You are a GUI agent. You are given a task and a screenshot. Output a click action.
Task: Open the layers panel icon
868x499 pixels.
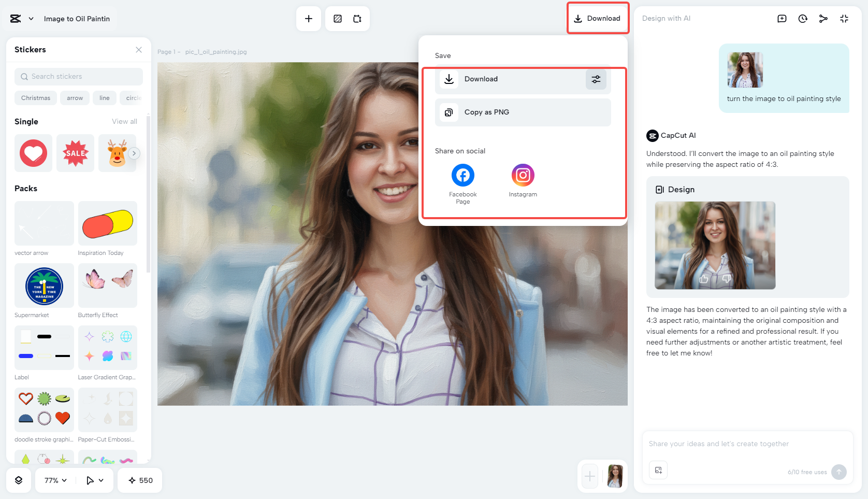(19, 480)
